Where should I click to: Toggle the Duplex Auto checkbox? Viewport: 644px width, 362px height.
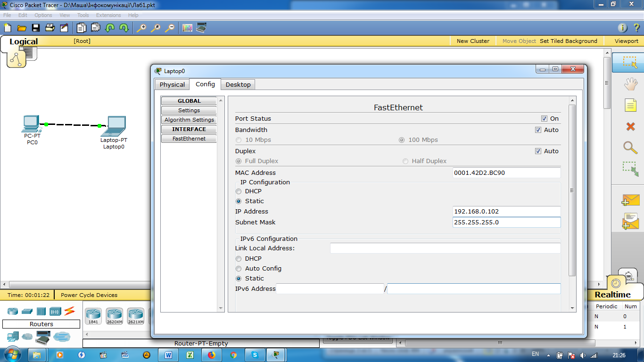538,151
